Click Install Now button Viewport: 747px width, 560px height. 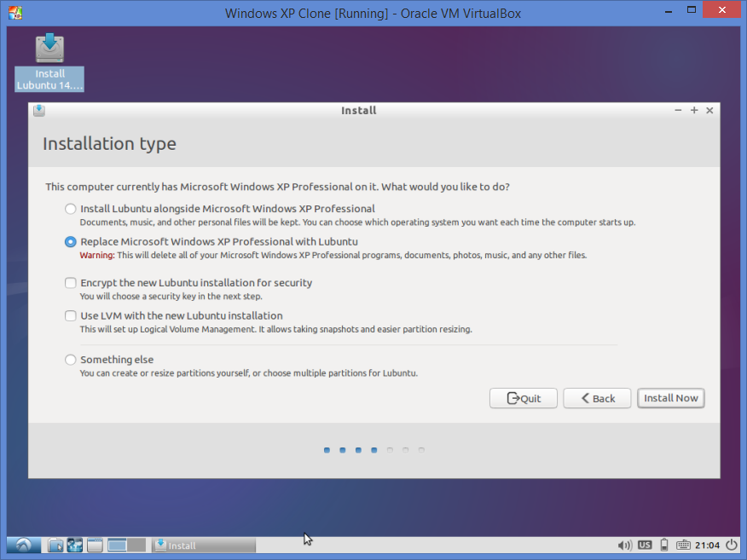(671, 398)
